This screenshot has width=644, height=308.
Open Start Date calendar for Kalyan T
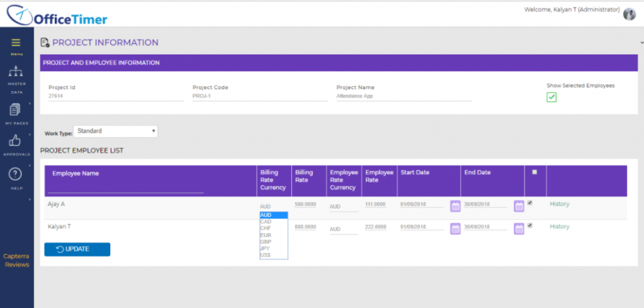(x=455, y=229)
